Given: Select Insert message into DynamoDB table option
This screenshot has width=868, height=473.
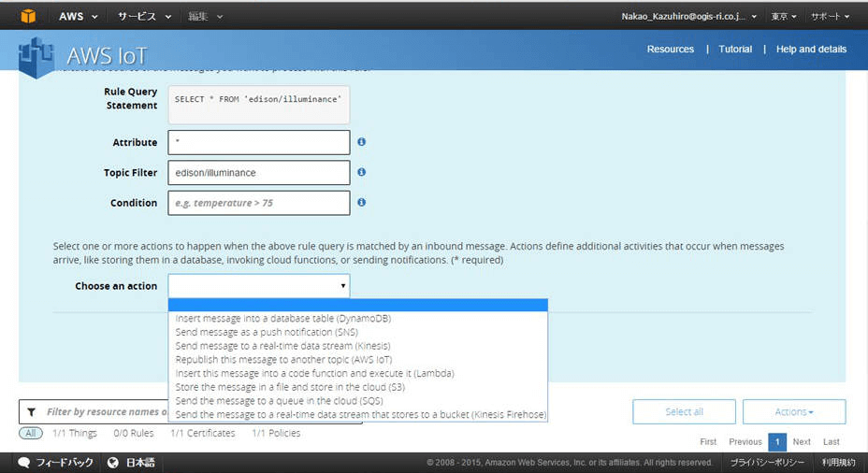Looking at the screenshot, I should [357, 319].
